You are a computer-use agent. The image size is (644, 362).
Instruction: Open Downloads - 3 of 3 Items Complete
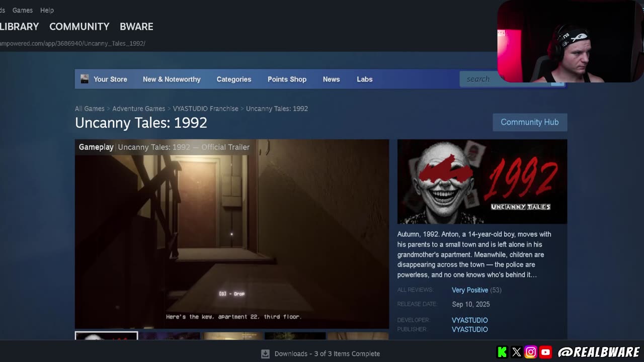[327, 354]
